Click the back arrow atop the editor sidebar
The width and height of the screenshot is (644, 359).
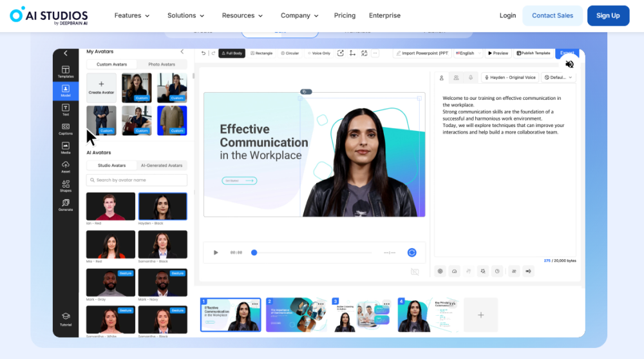[65, 53]
